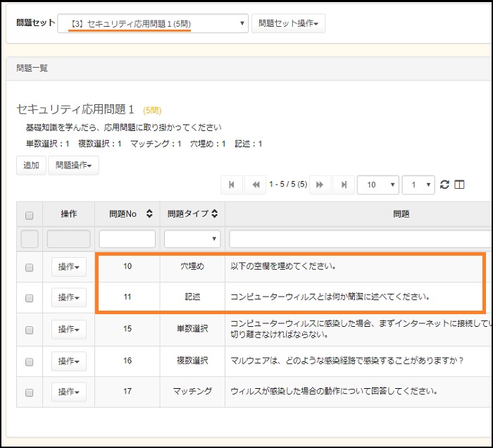Sort by 問題タイプ column arrows

pyautogui.click(x=214, y=214)
